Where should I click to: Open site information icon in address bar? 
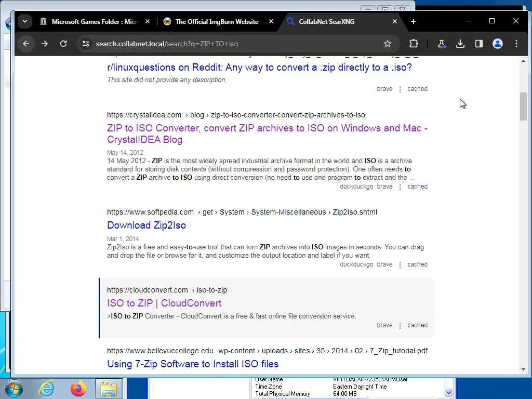(86, 44)
